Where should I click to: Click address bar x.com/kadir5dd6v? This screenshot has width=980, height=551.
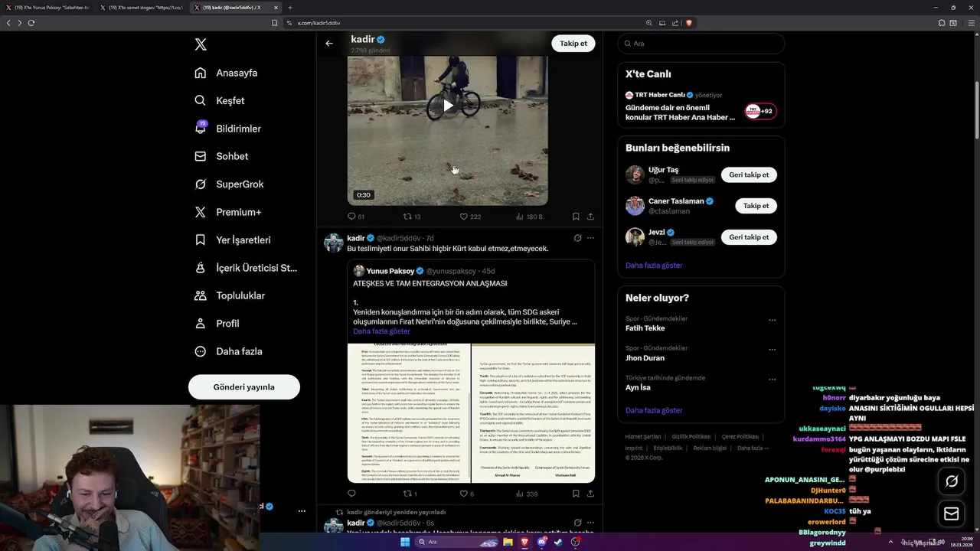coord(318,23)
